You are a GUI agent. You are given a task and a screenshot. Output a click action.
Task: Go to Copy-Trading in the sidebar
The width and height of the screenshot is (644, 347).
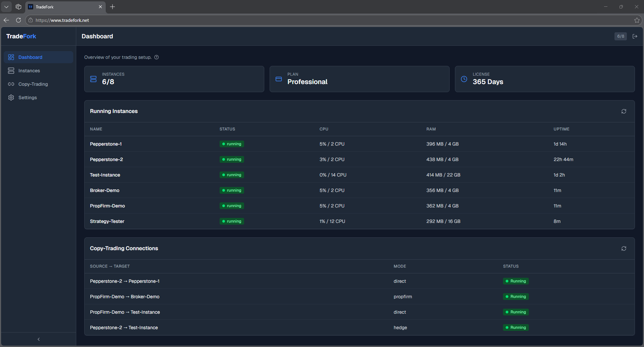(38, 84)
